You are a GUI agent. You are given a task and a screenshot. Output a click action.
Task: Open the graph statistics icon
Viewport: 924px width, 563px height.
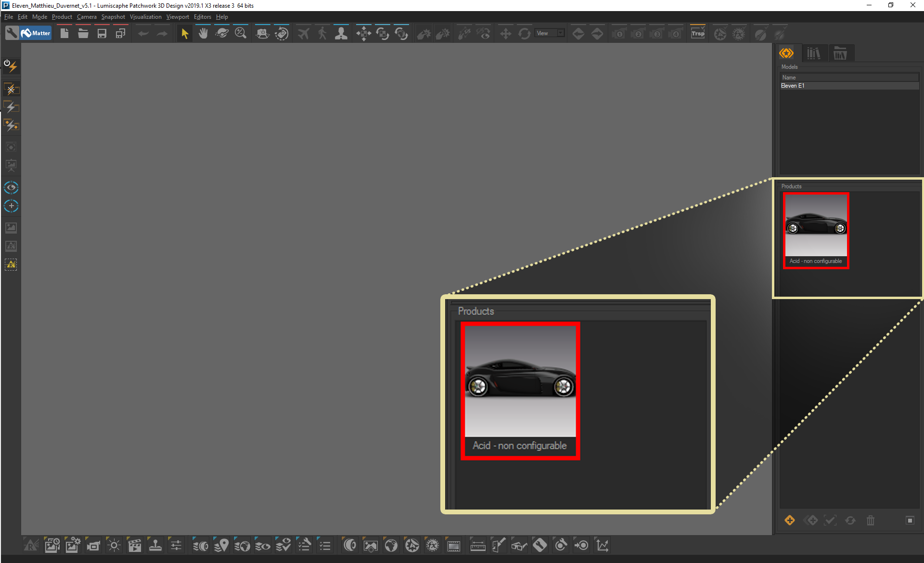pyautogui.click(x=602, y=545)
